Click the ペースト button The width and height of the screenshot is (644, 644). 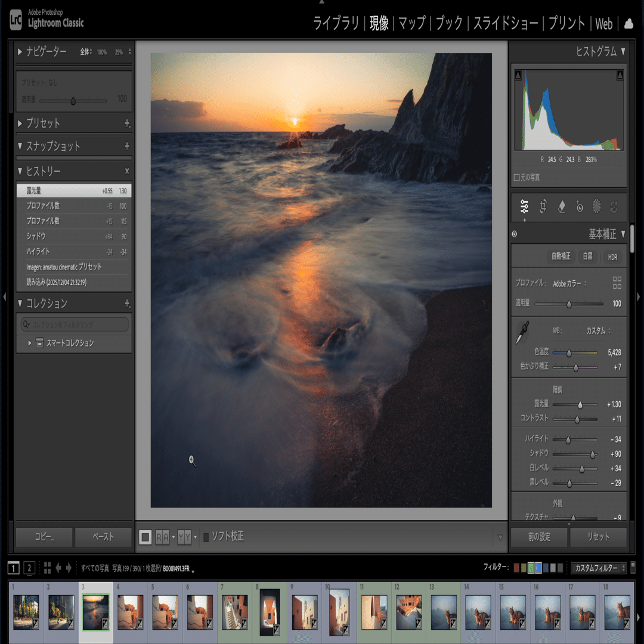click(x=103, y=537)
